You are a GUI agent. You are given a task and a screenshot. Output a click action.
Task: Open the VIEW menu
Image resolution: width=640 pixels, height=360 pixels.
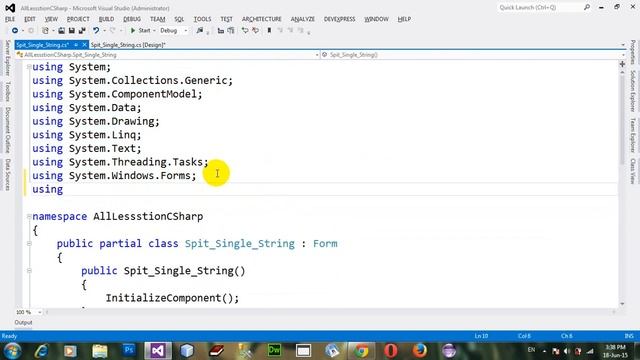coord(51,19)
